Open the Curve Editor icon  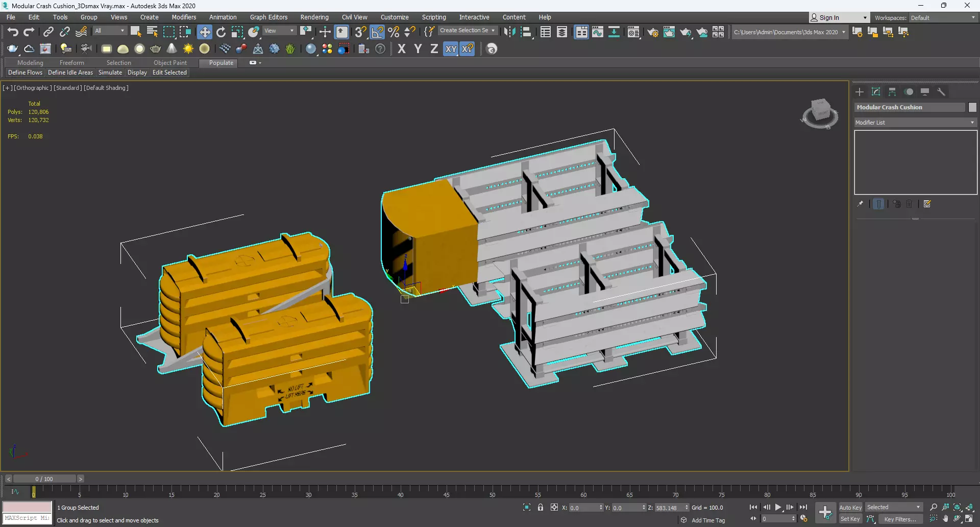(x=598, y=32)
